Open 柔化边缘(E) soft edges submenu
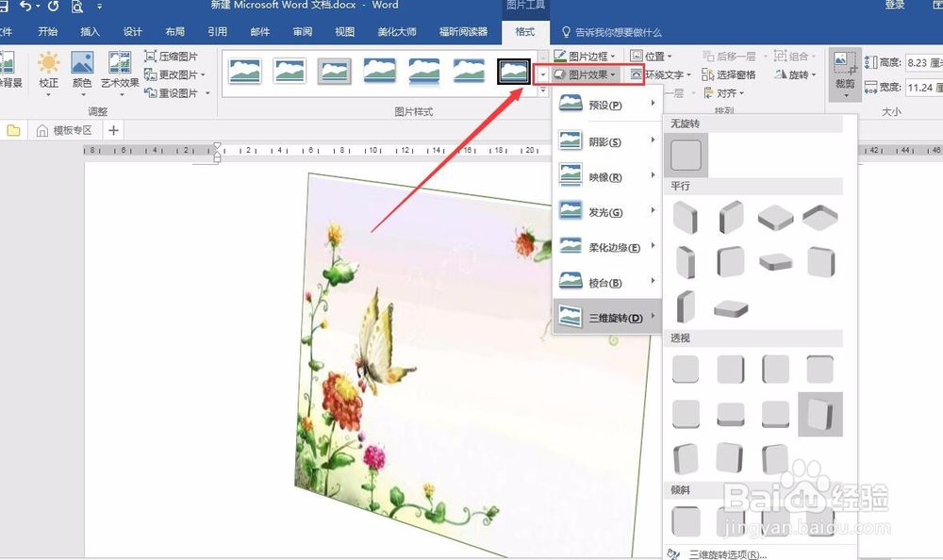Screen dimensions: 943x560 point(606,247)
